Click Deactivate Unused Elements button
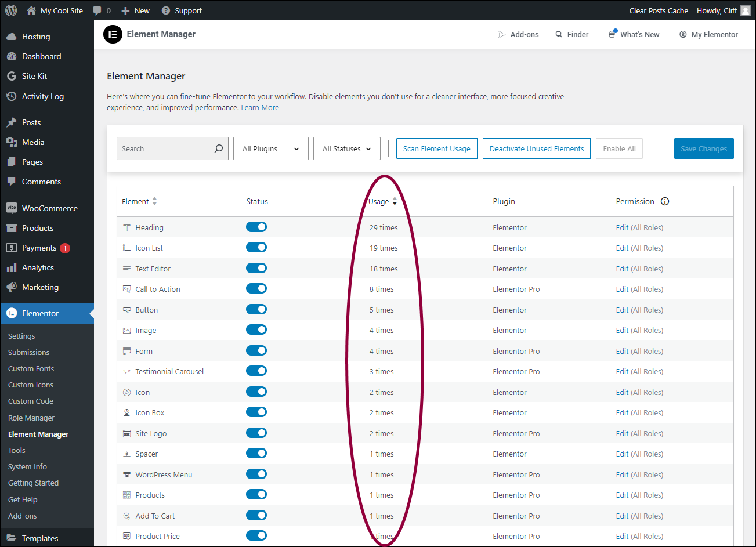This screenshot has width=756, height=547. pyautogui.click(x=537, y=148)
